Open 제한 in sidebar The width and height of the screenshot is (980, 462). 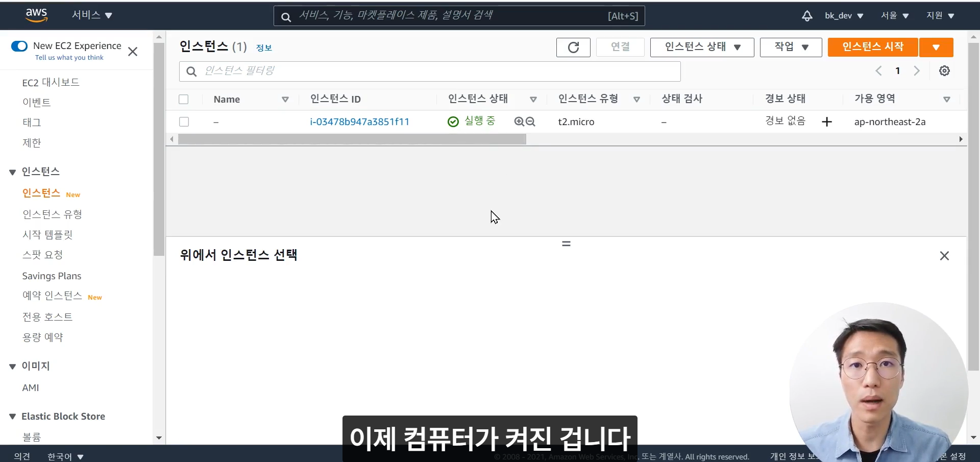coord(32,143)
